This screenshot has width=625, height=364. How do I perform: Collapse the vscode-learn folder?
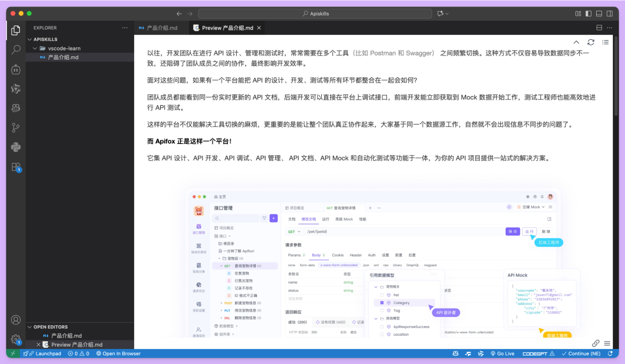point(36,48)
